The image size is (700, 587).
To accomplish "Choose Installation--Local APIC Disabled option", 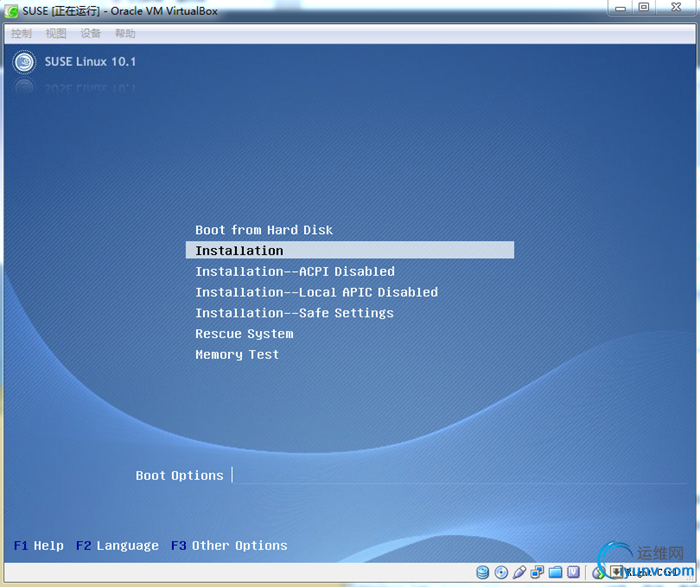I will point(317,292).
